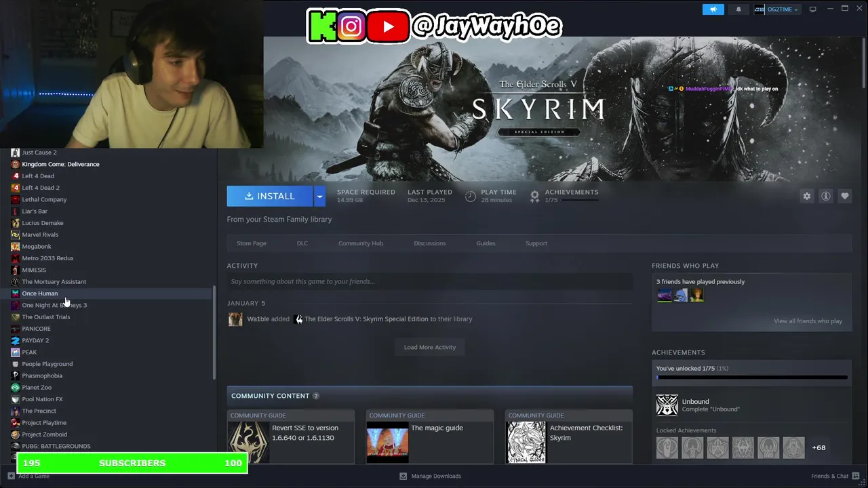The image size is (868, 488).
Task: Click the first friend avatar under Friends Who Play
Action: 665,296
